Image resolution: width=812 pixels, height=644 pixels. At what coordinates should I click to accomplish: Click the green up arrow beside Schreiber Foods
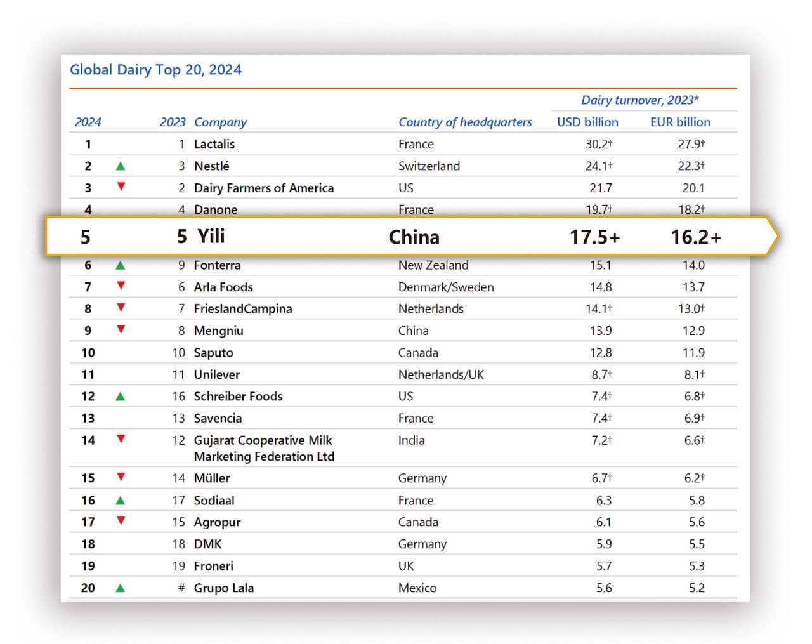(121, 395)
